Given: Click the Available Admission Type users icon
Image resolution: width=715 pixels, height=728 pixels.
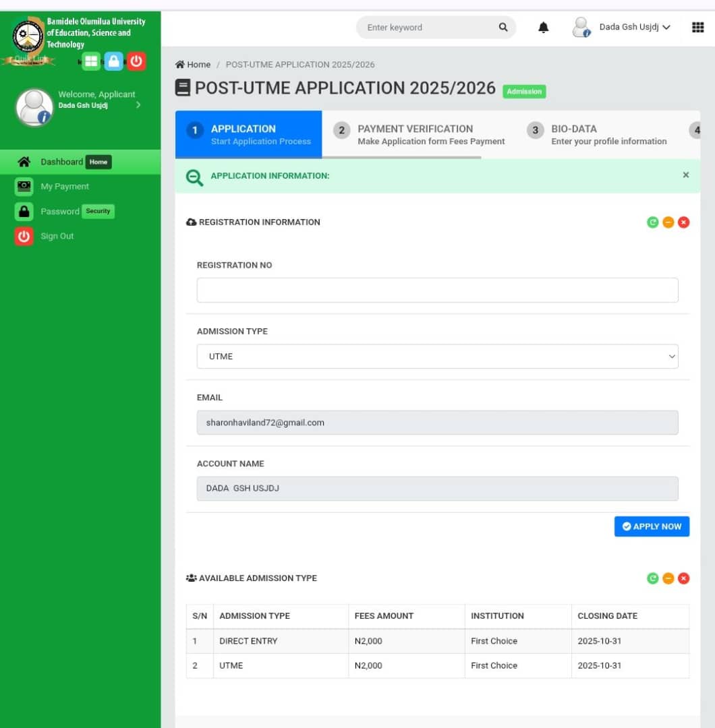Looking at the screenshot, I should (191, 578).
